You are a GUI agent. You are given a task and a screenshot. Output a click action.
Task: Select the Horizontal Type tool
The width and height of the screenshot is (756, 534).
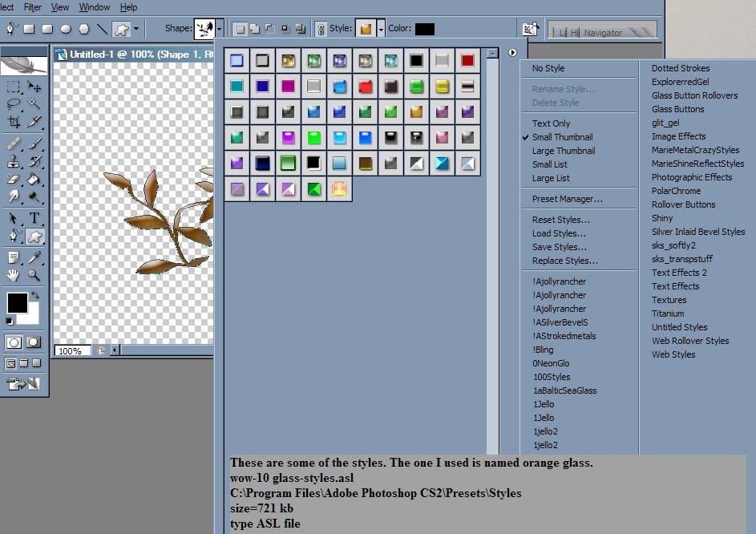[x=34, y=219]
